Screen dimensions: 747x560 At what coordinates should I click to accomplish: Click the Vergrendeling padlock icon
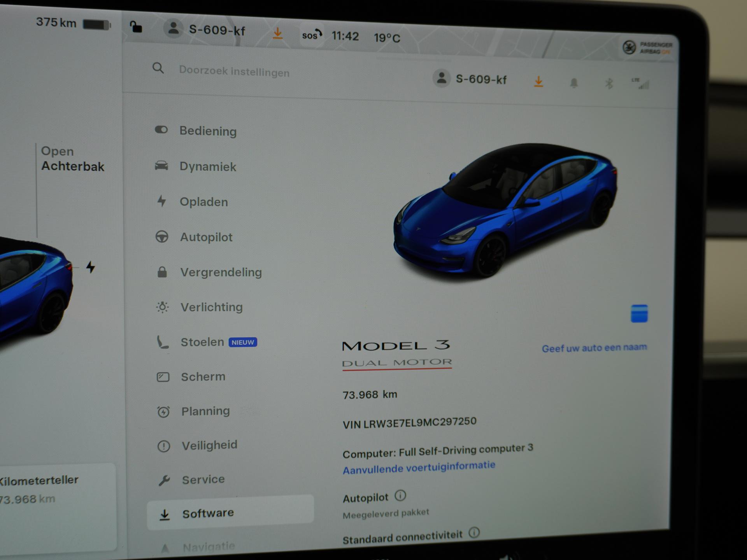162,272
